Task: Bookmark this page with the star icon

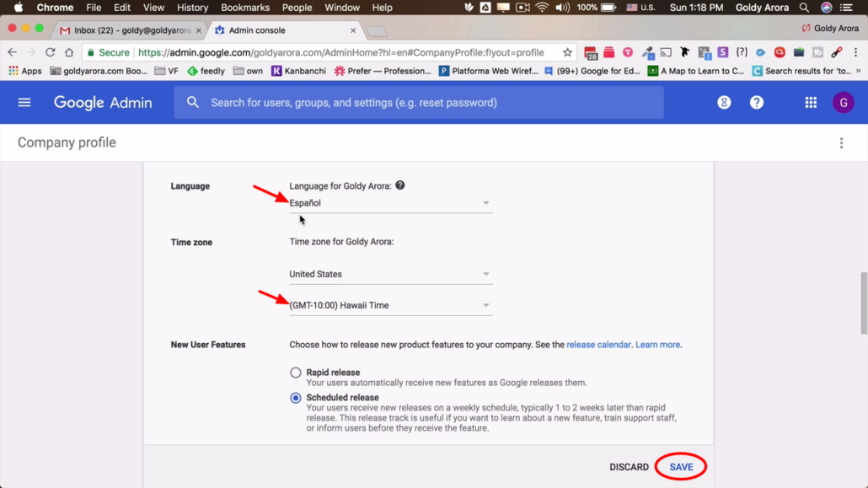Action: pyautogui.click(x=567, y=52)
